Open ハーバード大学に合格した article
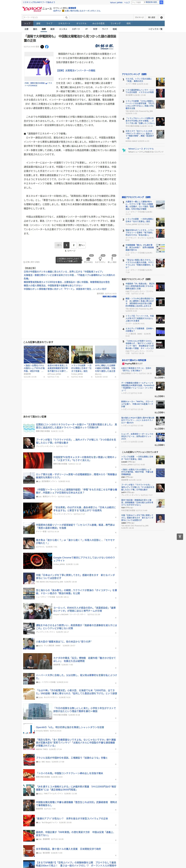 tap(76, 677)
